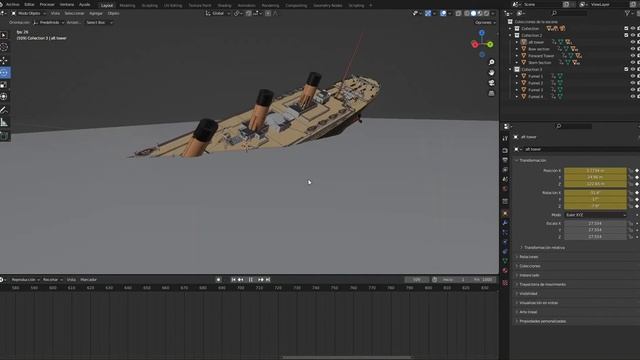Toggle visibility eye for Bow section
This screenshot has width=640, height=360.
tap(633, 49)
